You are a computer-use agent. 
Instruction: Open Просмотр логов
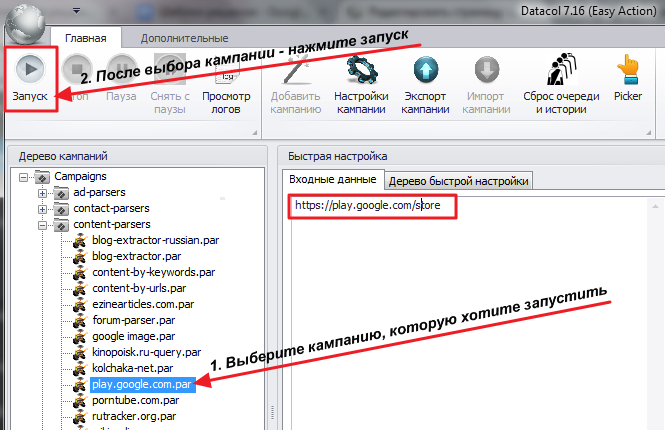226,85
